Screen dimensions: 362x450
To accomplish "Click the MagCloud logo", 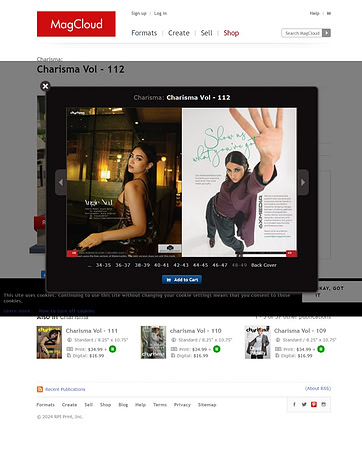I will (76, 24).
